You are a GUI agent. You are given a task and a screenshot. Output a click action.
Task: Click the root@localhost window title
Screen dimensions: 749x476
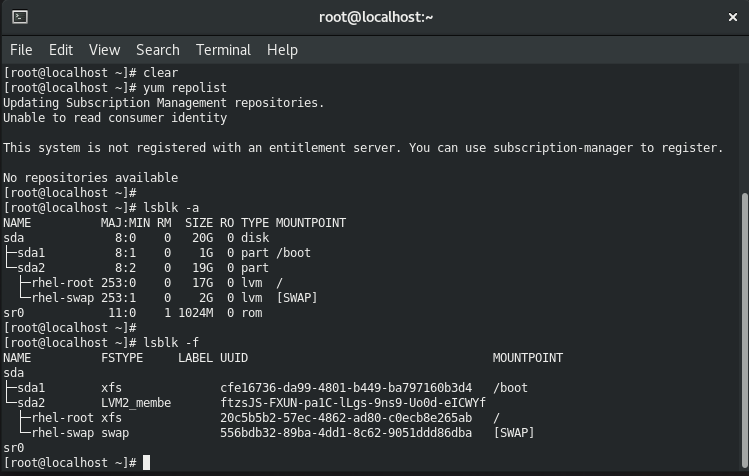tap(375, 17)
